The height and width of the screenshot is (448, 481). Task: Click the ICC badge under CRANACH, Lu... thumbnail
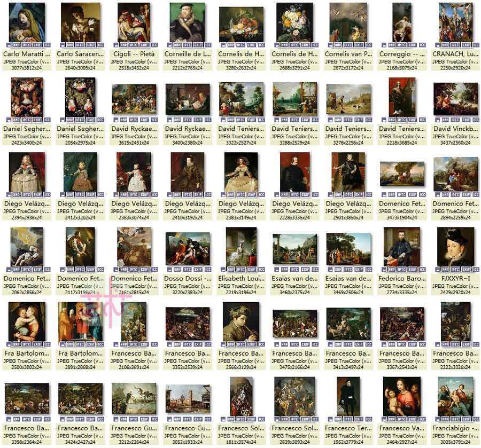(476, 45)
